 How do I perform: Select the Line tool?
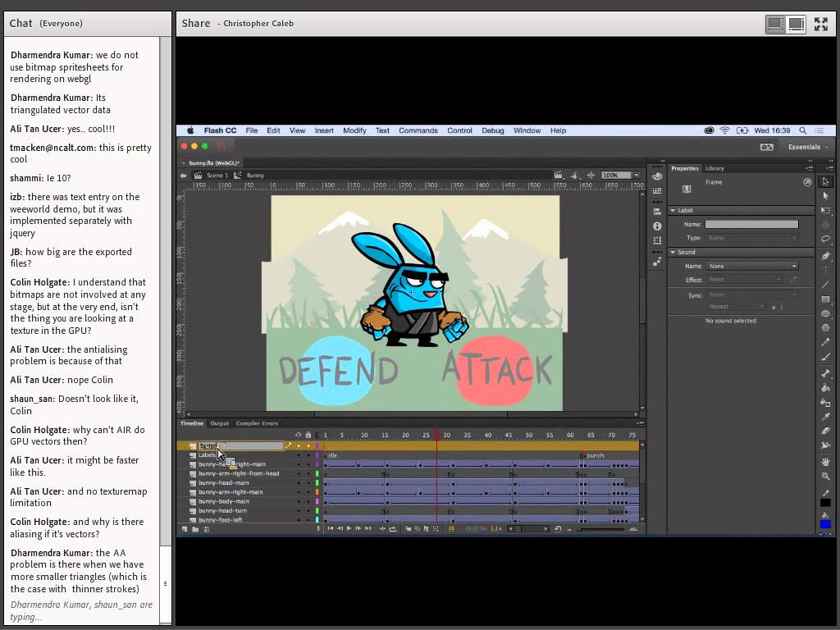(825, 285)
